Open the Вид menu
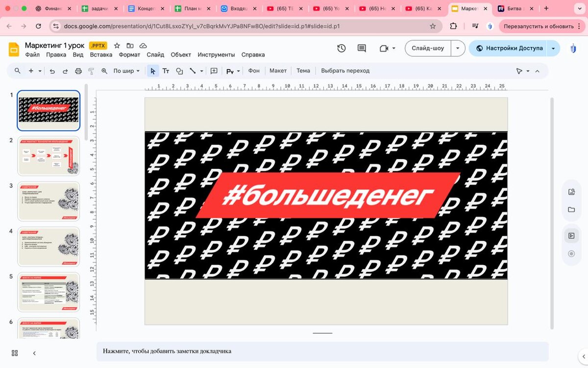The height and width of the screenshot is (368, 588). click(x=78, y=55)
